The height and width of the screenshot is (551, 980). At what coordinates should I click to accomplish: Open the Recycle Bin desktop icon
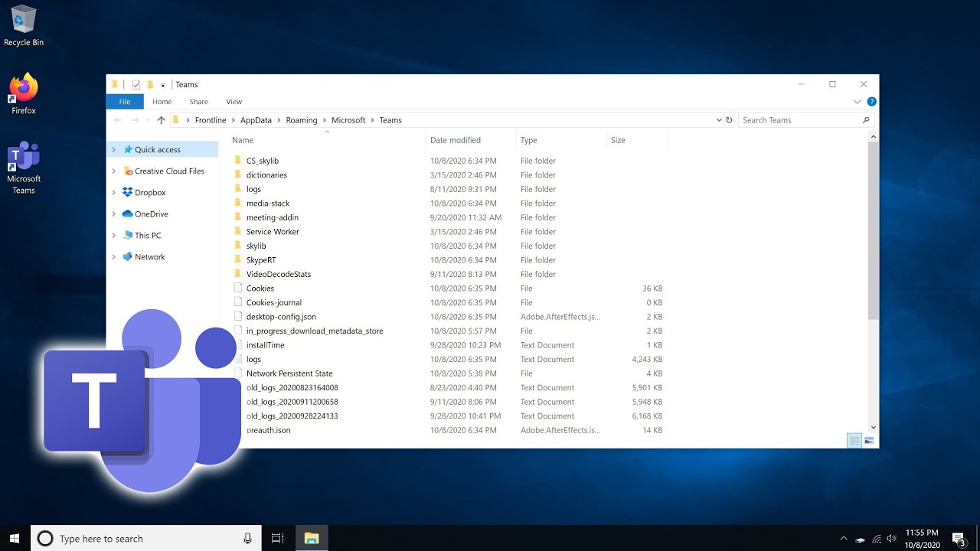pyautogui.click(x=24, y=25)
